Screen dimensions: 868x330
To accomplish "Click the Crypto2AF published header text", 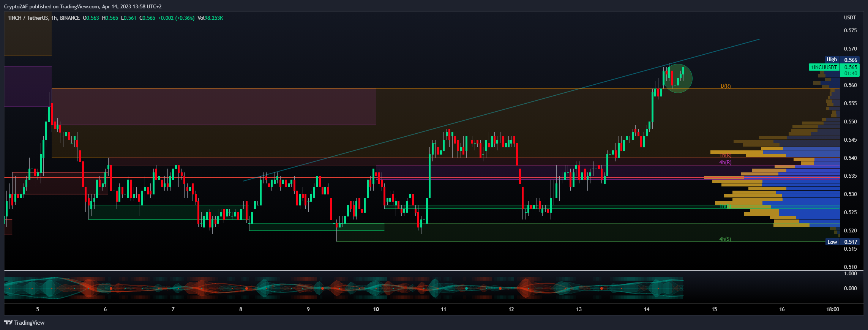I will point(83,6).
